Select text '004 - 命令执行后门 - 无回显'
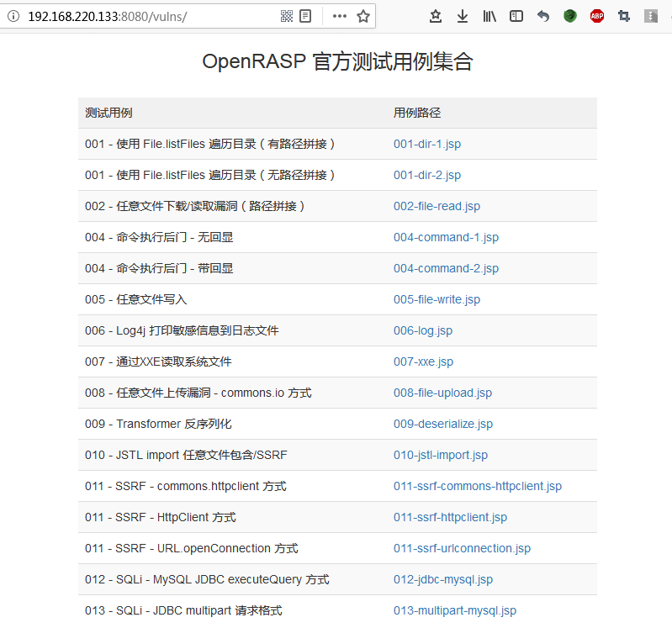 [x=159, y=237]
